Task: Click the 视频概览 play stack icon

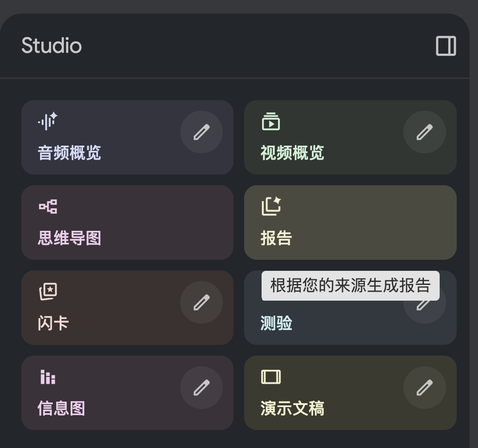Action: click(271, 121)
